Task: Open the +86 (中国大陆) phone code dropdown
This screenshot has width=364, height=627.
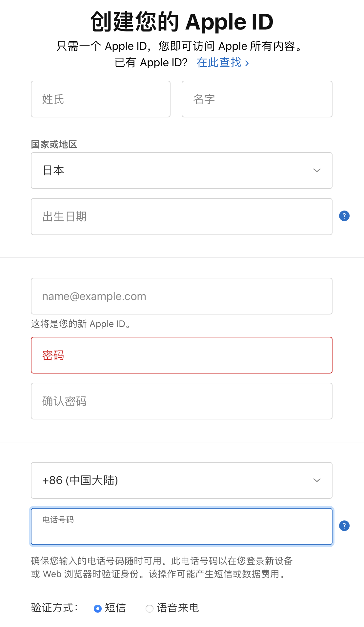Action: coord(181,480)
